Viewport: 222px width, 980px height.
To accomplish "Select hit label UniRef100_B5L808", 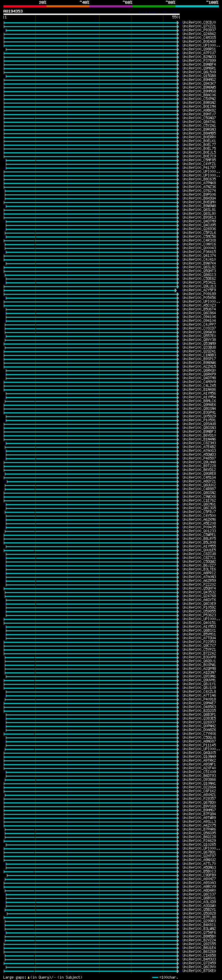I will tap(199, 542).
